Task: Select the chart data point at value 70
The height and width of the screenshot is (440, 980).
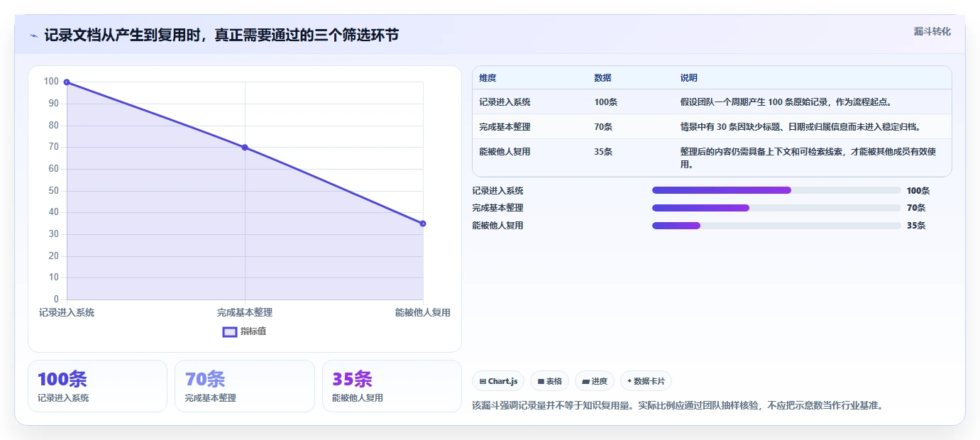Action: [245, 148]
